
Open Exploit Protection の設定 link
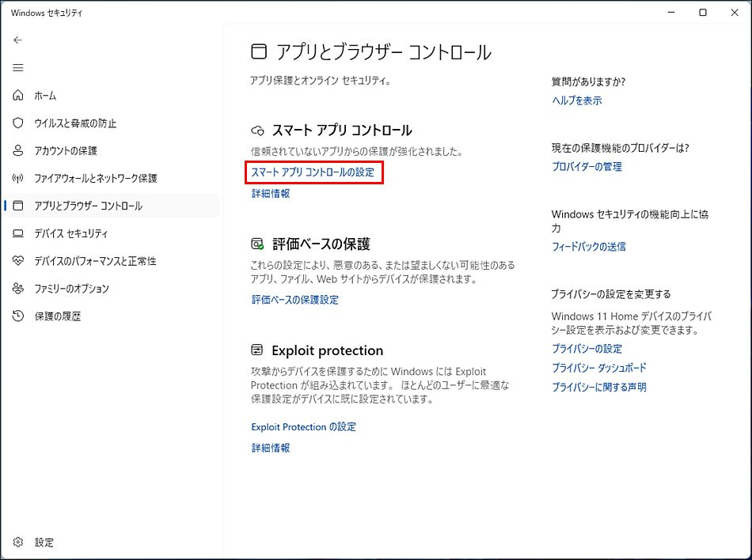click(x=304, y=427)
